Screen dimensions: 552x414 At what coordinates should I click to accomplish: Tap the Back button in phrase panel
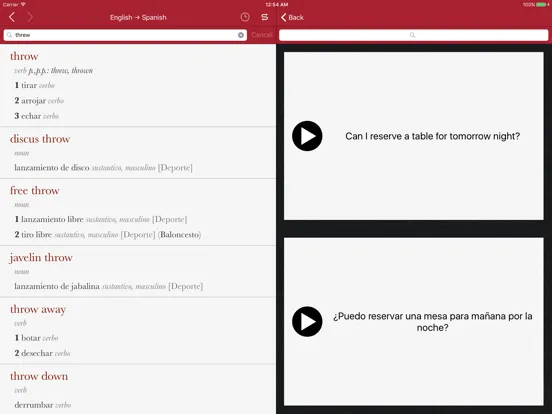click(x=293, y=17)
